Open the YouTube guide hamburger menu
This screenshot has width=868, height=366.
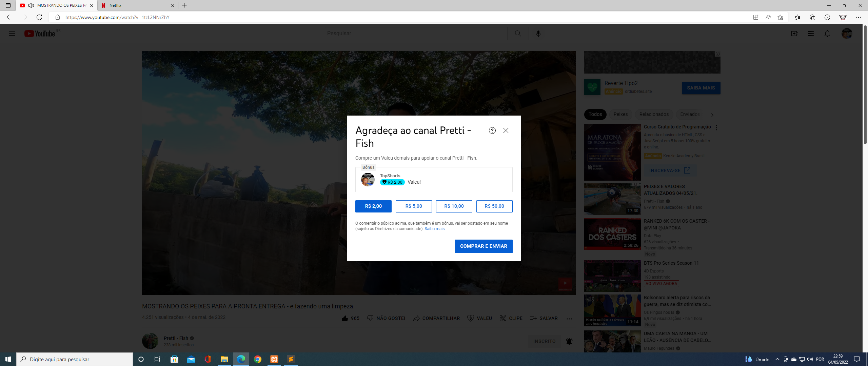12,34
